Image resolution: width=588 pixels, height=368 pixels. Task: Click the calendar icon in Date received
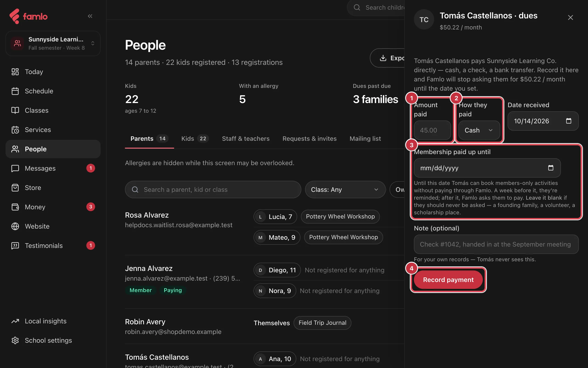click(x=568, y=121)
